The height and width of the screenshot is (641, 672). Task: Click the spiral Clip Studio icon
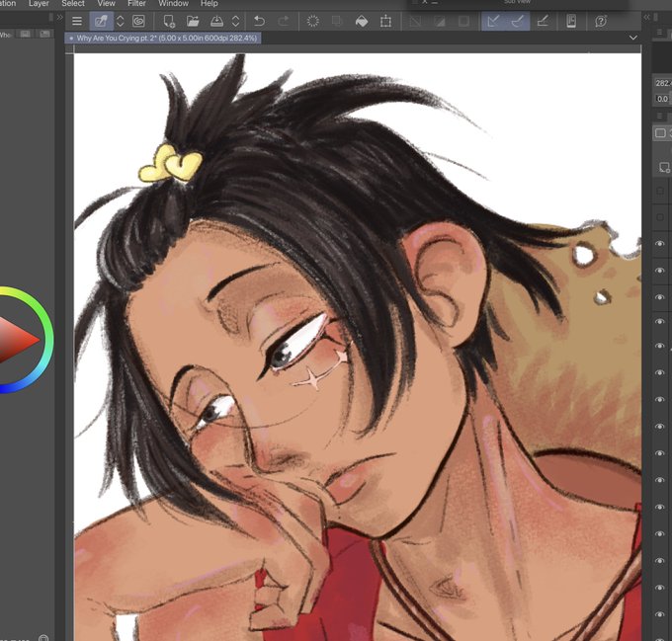(138, 21)
